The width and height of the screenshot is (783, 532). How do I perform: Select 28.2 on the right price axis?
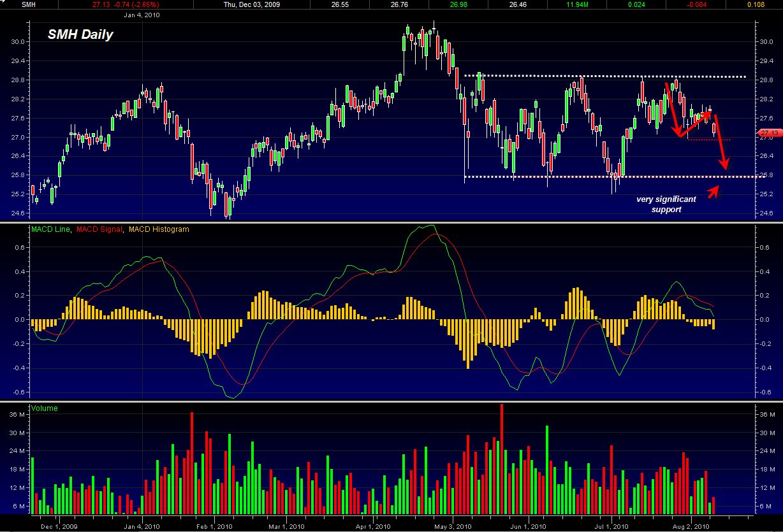765,99
